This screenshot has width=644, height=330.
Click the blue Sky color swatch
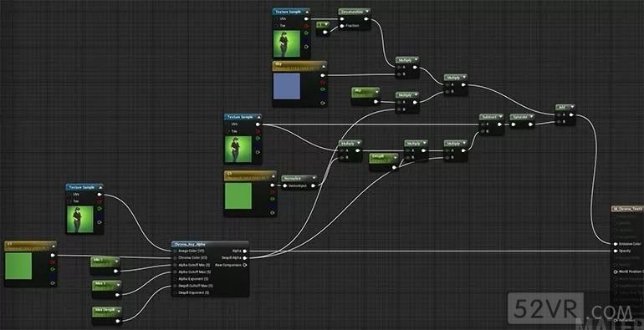287,86
